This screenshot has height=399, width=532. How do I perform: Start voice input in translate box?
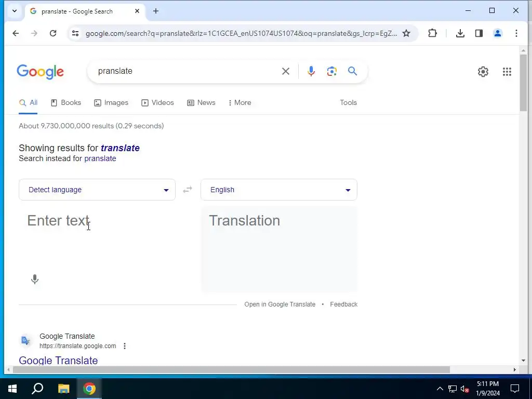(x=35, y=279)
